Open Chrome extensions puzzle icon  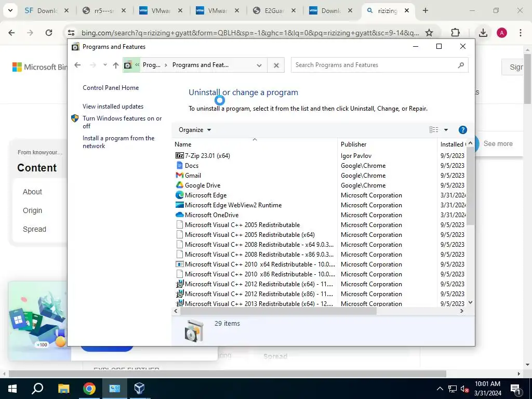pyautogui.click(x=455, y=33)
